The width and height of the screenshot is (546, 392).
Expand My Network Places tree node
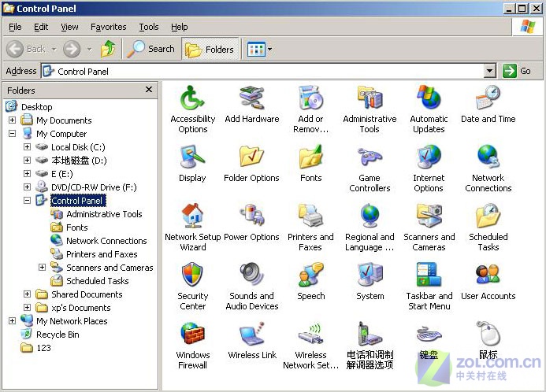12,320
